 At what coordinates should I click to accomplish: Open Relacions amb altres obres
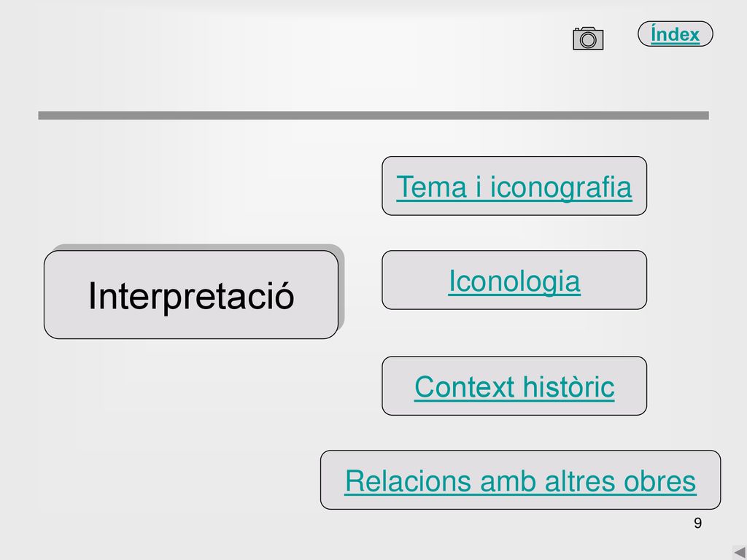pyautogui.click(x=520, y=481)
